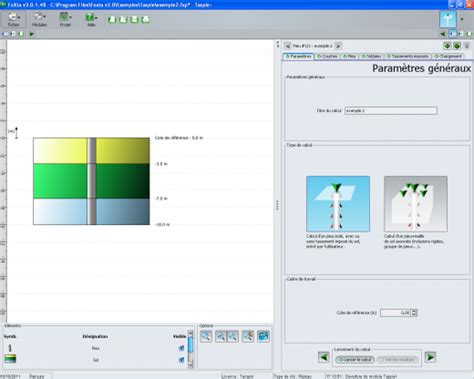
Task: Decrease the Cote de référence with down stepper
Action: tap(414, 315)
